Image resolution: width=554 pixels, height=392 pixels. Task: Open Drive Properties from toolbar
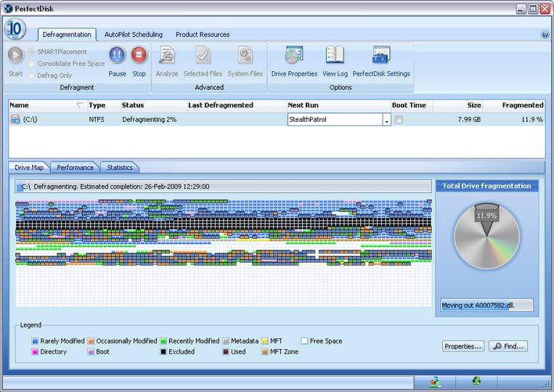294,56
